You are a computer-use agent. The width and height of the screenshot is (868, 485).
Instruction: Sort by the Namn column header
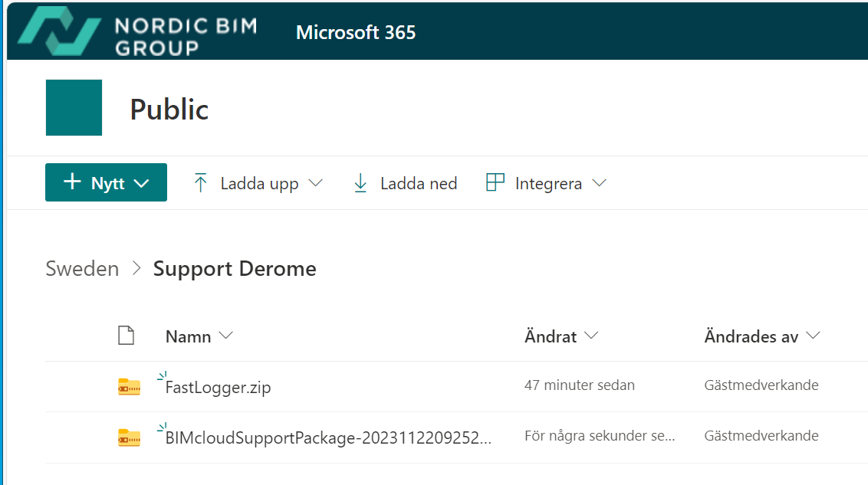click(189, 336)
